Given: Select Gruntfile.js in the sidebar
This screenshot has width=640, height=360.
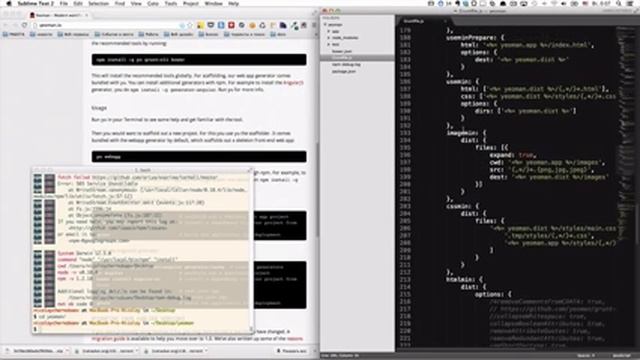Looking at the screenshot, I should [357, 58].
